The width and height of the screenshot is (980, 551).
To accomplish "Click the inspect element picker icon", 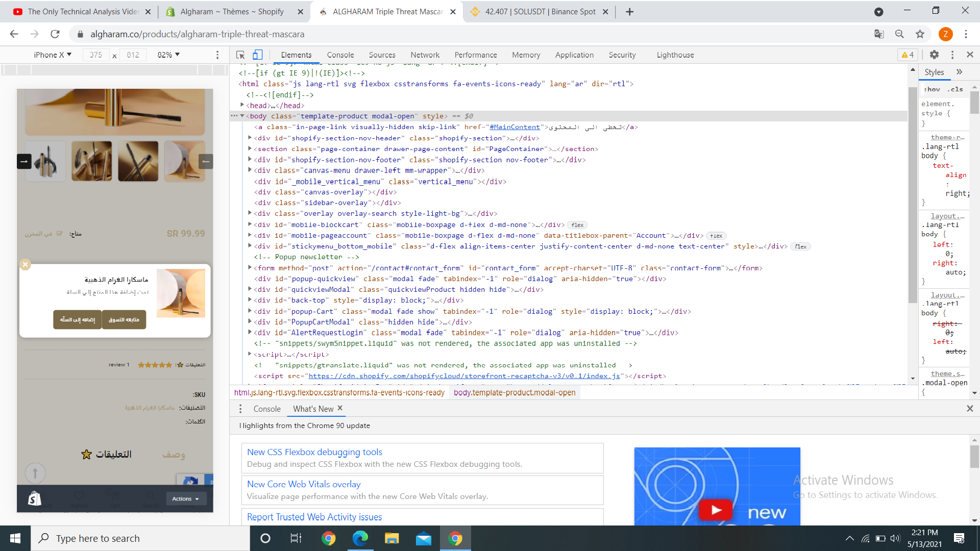I will tap(240, 55).
